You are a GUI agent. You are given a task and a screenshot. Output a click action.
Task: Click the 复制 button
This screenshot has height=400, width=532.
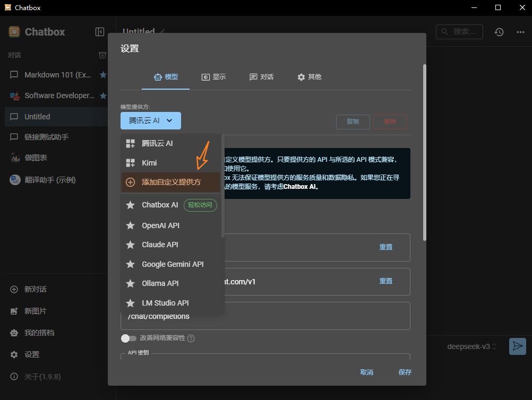pos(353,121)
